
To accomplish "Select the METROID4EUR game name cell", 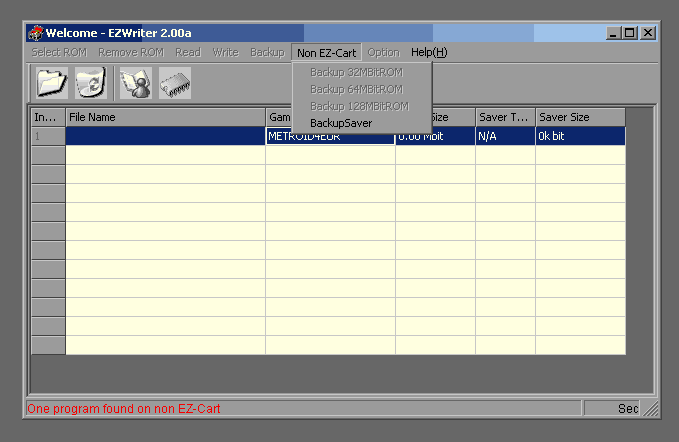I will coord(330,136).
